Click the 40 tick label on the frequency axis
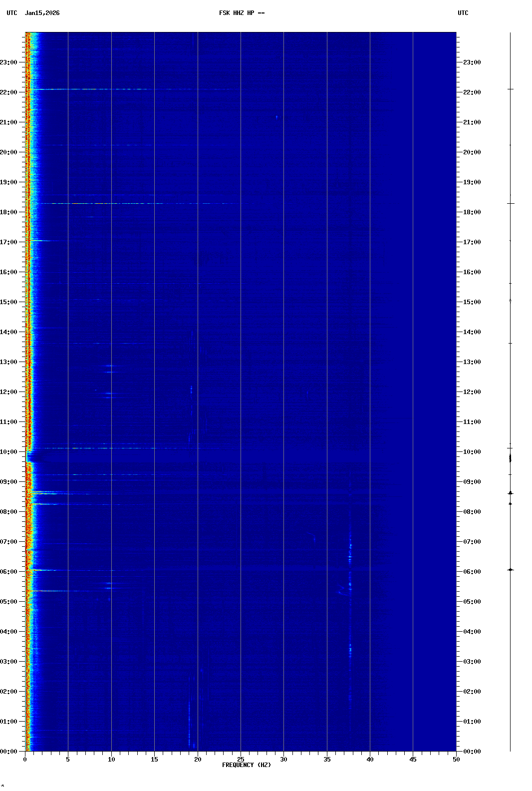 (370, 760)
